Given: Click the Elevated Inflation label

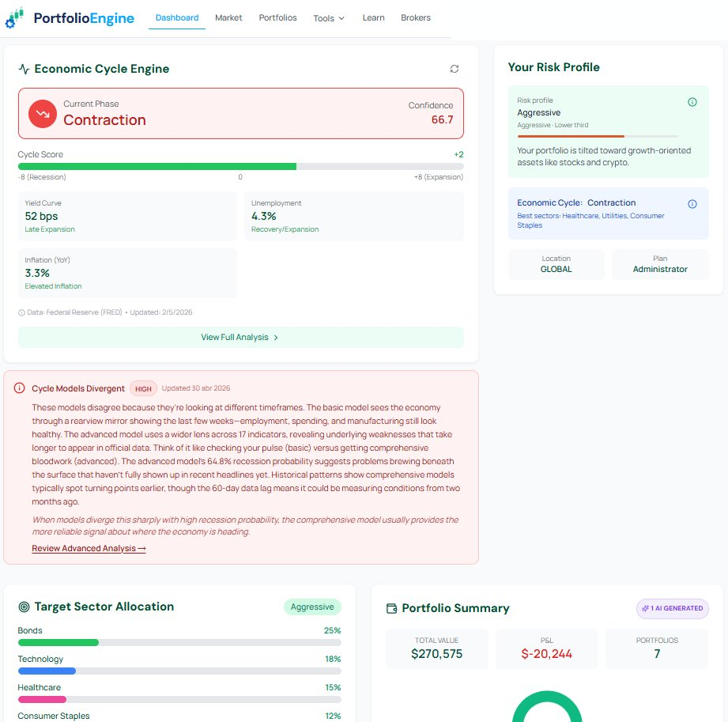Looking at the screenshot, I should [x=53, y=286].
